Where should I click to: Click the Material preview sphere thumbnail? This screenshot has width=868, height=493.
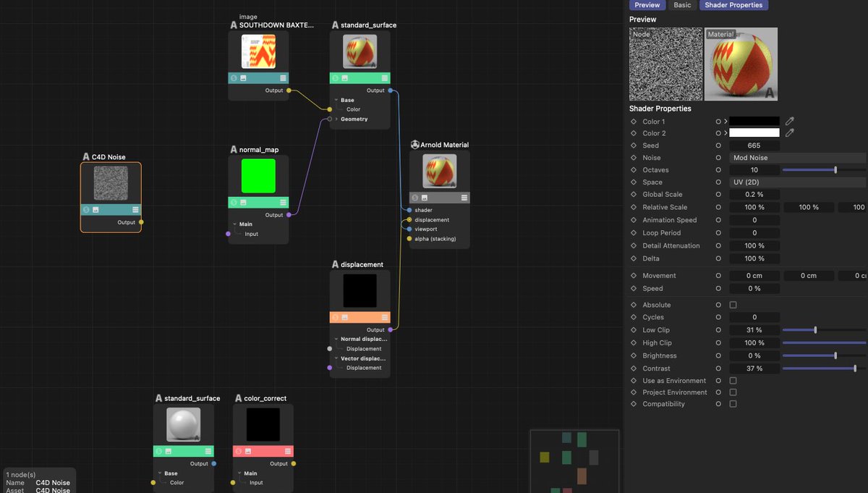pyautogui.click(x=741, y=64)
